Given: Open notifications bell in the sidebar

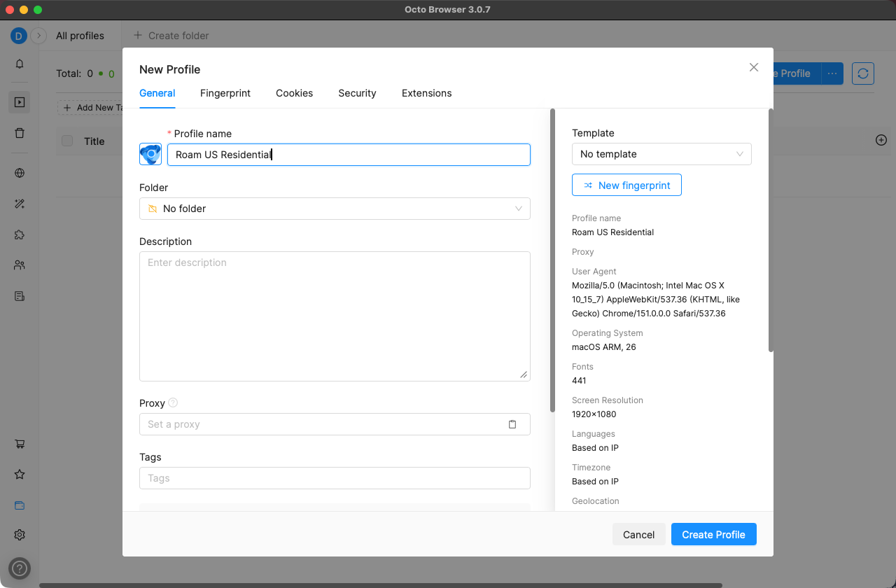Looking at the screenshot, I should tap(20, 64).
